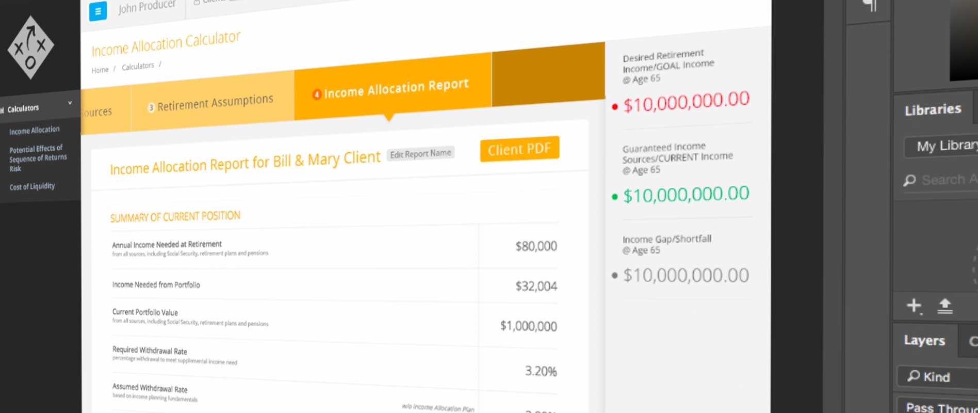980x413 pixels.
Task: Click the Edit Report Name button
Action: 420,154
